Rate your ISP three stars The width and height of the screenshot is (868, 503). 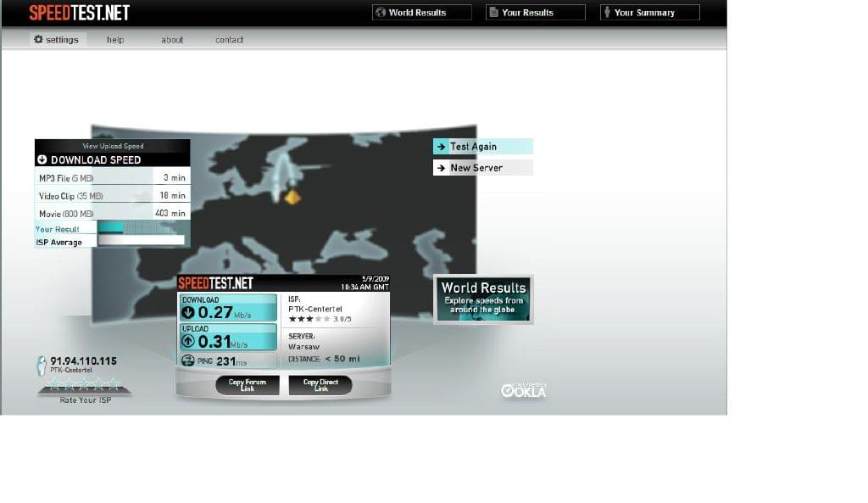[84, 383]
